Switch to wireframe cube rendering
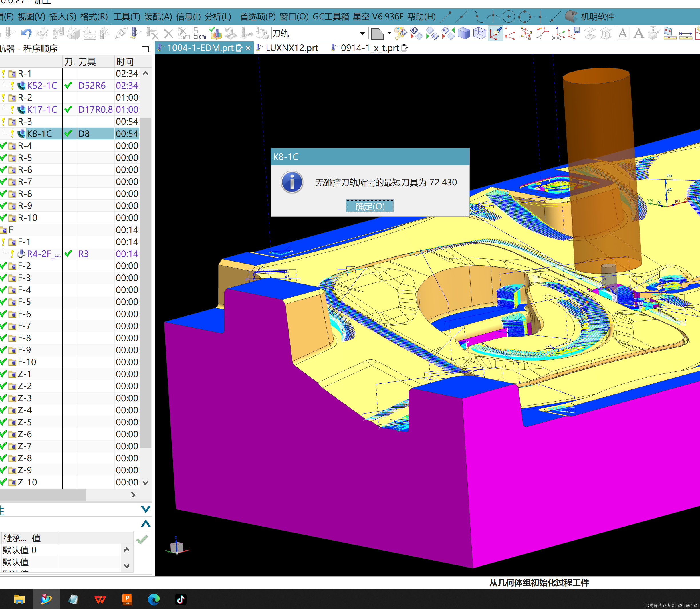 (x=479, y=33)
